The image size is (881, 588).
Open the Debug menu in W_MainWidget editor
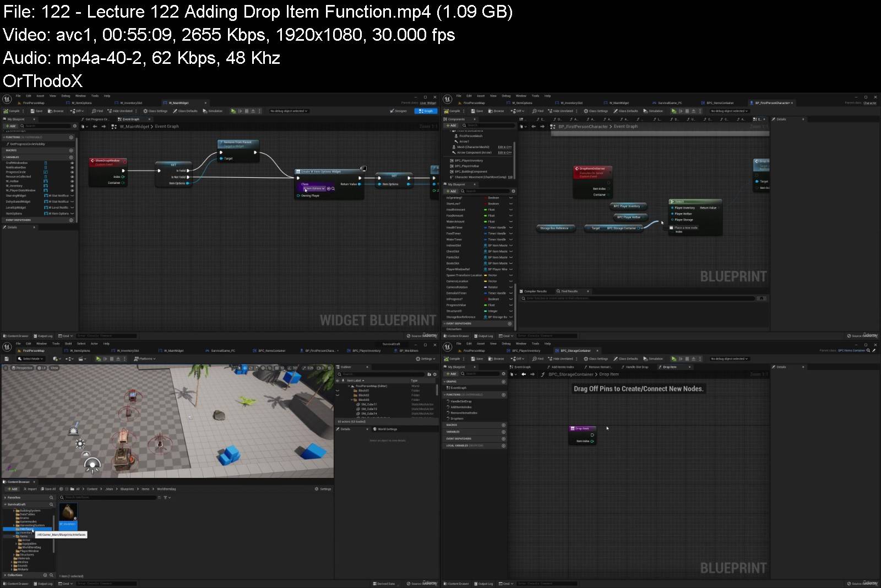[x=66, y=96]
